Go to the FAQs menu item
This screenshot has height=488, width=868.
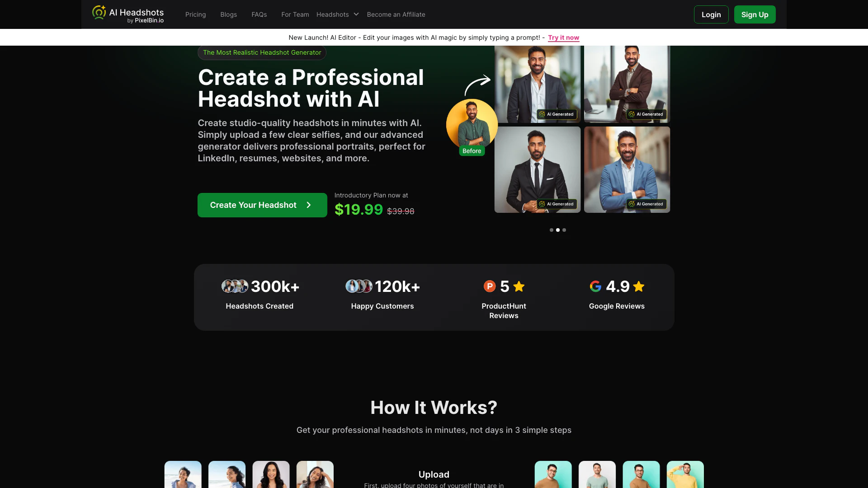pyautogui.click(x=259, y=14)
